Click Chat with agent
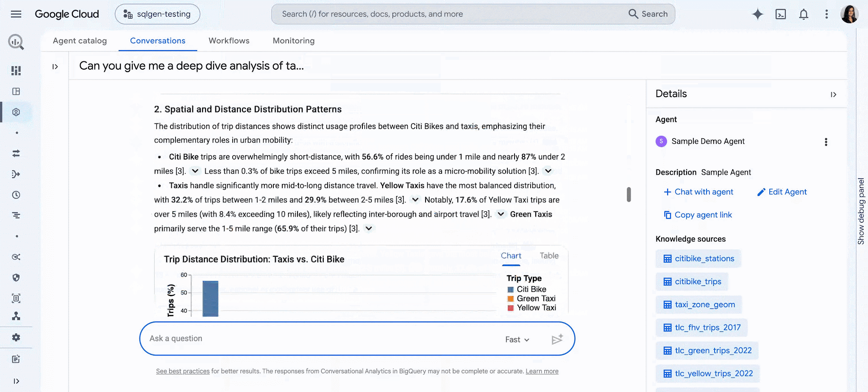This screenshot has width=868, height=392. tap(698, 192)
